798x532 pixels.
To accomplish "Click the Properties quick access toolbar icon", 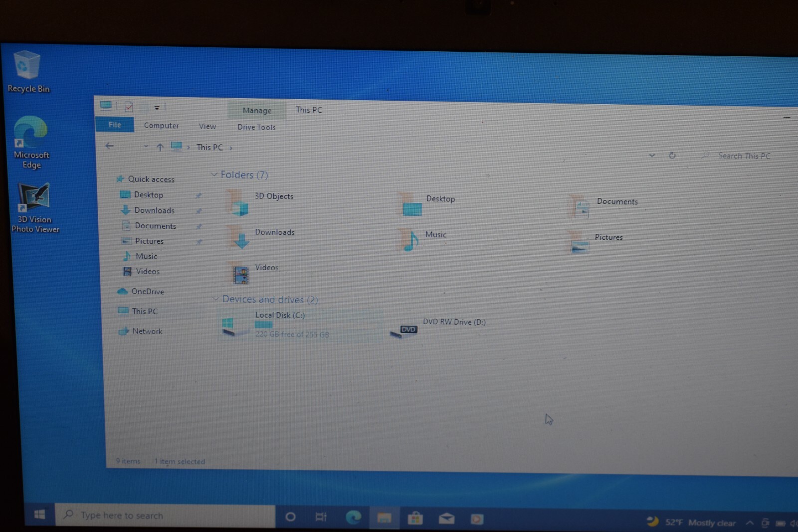I will coord(129,107).
